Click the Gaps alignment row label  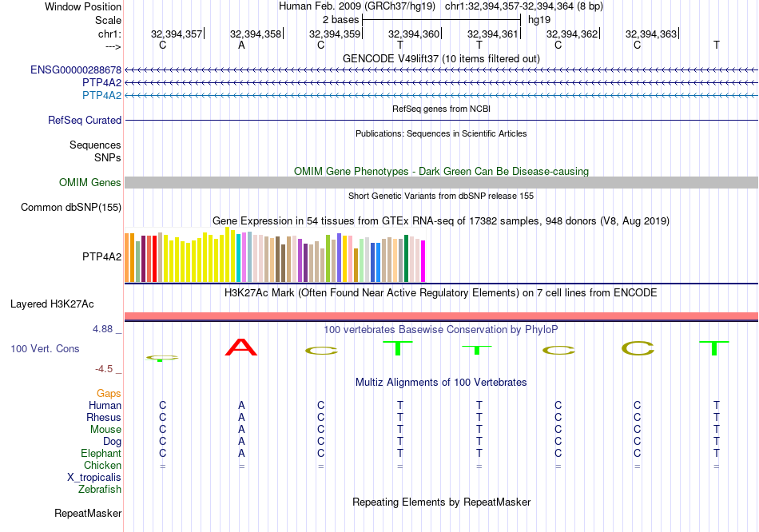click(x=109, y=394)
